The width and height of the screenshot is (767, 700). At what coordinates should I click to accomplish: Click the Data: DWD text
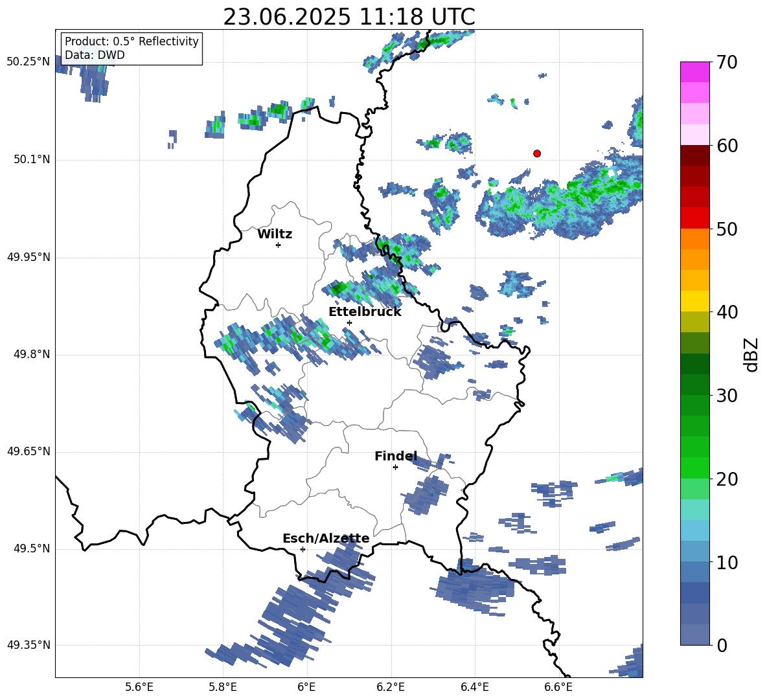click(95, 55)
